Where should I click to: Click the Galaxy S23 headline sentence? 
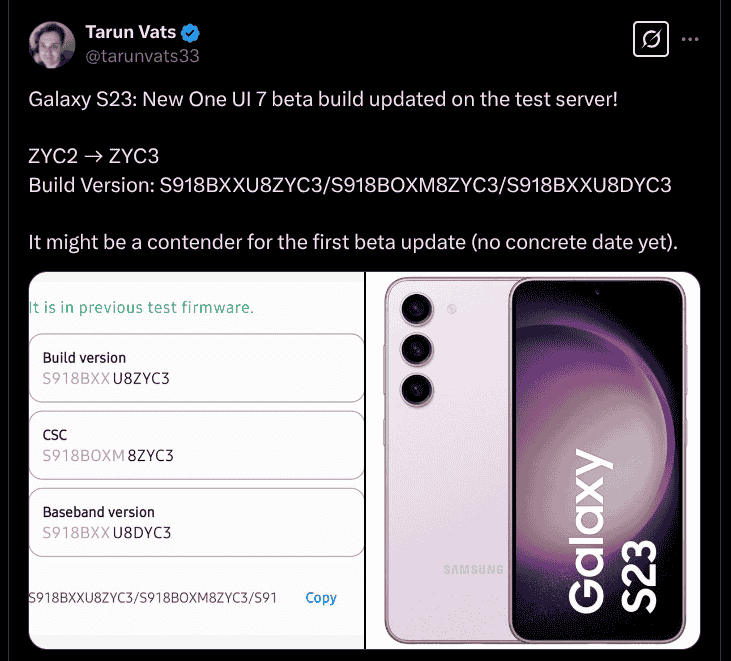click(x=323, y=99)
